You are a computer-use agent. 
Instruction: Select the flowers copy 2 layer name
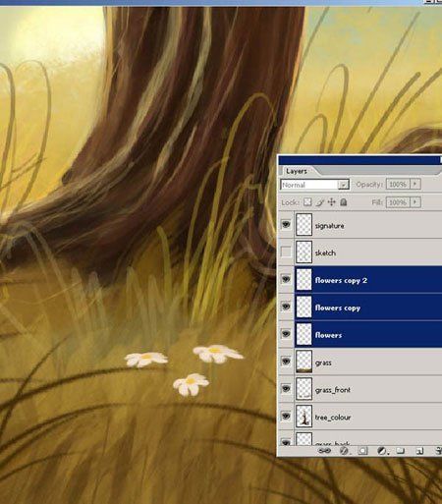pyautogui.click(x=341, y=280)
